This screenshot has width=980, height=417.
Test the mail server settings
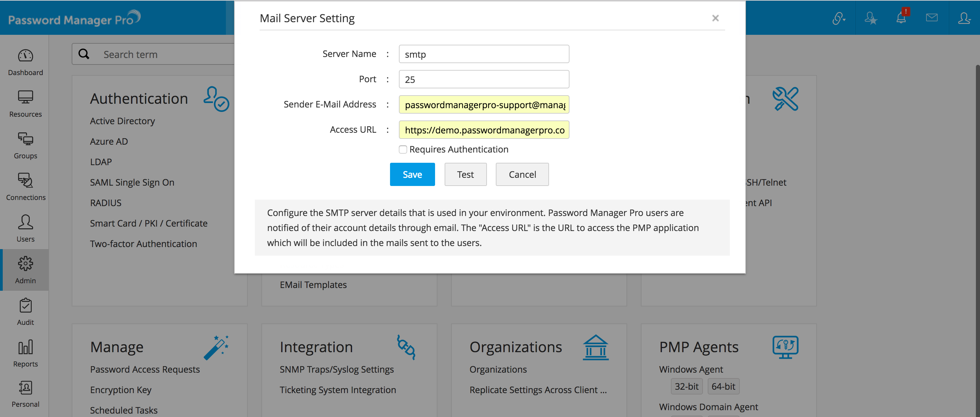click(465, 174)
